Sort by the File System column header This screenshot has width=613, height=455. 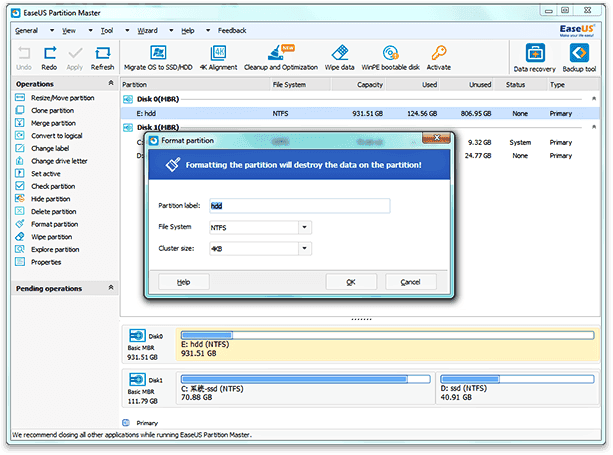coord(300,84)
